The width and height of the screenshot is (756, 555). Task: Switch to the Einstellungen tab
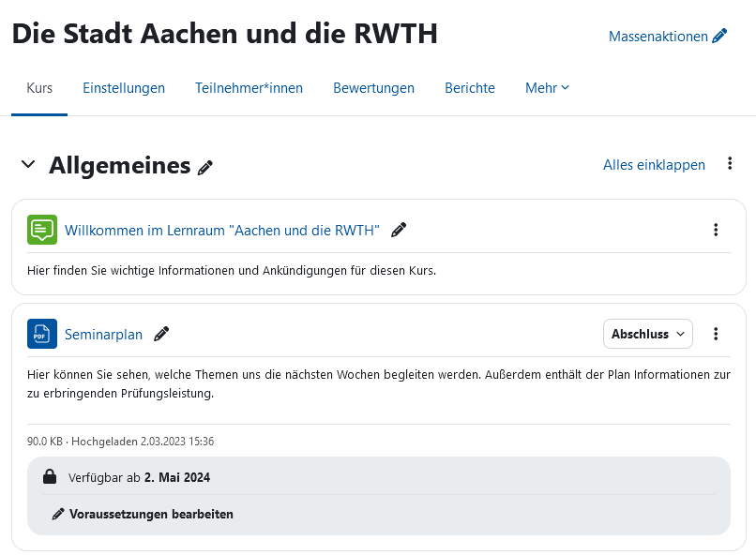click(123, 87)
